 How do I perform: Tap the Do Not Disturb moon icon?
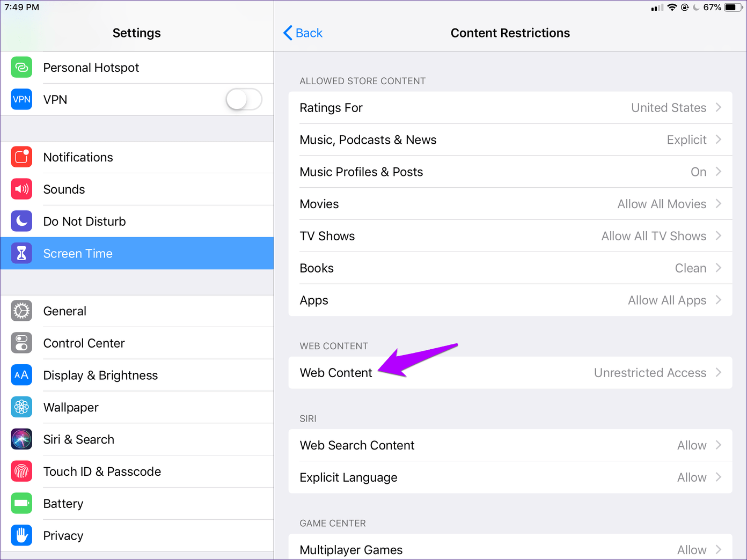click(x=21, y=222)
